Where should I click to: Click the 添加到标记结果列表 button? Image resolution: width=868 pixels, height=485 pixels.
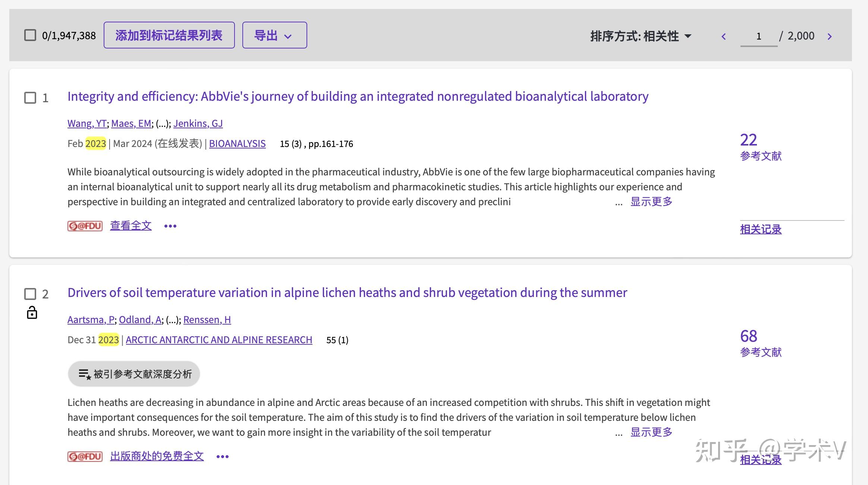tap(169, 35)
